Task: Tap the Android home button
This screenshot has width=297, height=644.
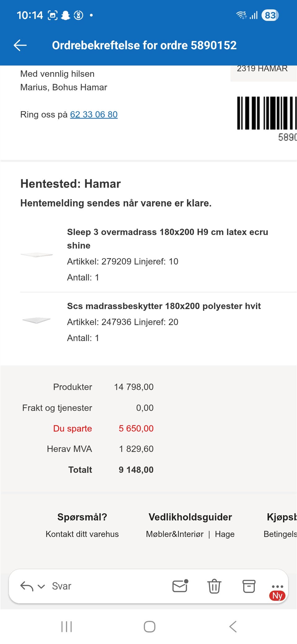Action: click(x=149, y=626)
